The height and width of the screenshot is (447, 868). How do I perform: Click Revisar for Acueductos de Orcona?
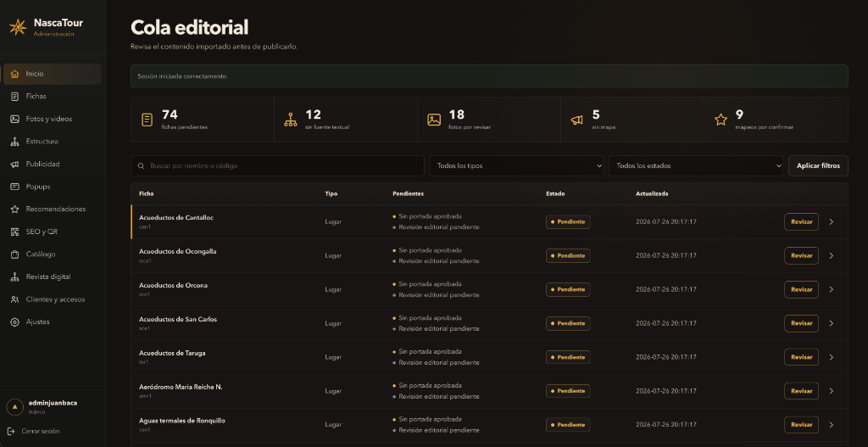(x=801, y=290)
